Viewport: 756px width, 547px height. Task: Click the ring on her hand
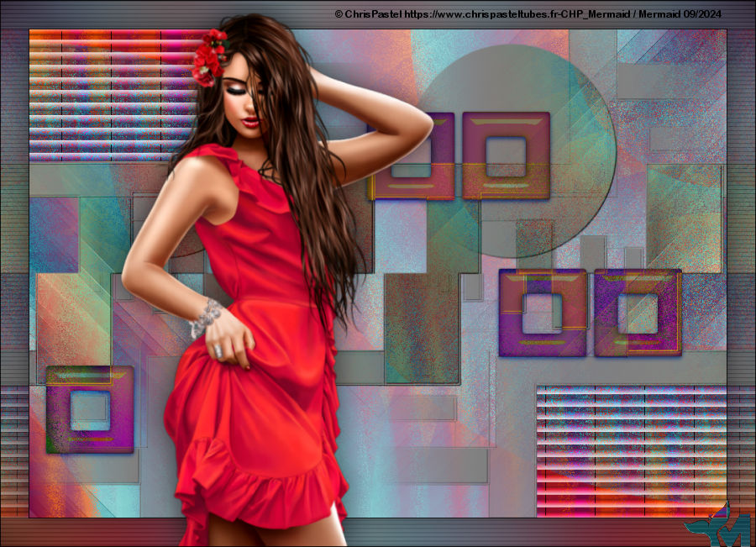point(217,350)
